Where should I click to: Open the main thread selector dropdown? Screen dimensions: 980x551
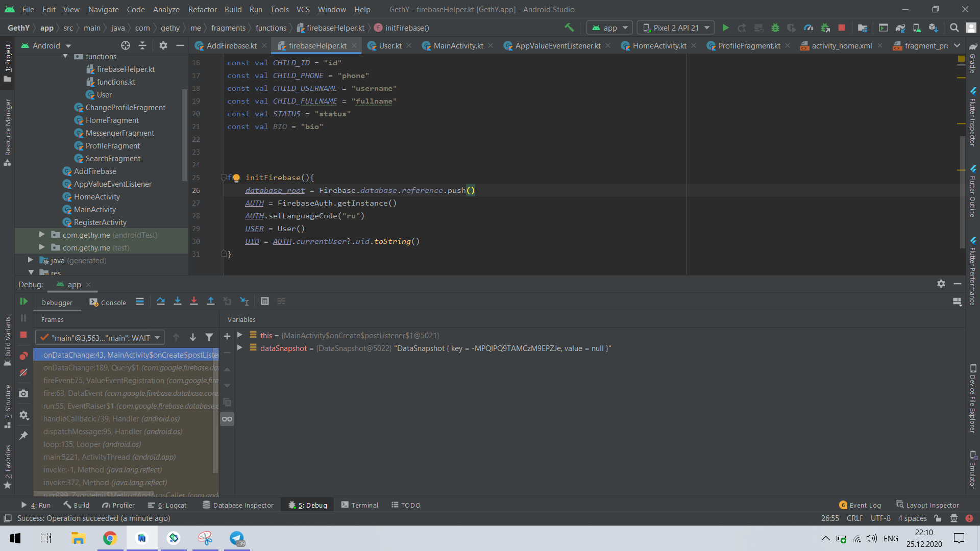point(100,337)
